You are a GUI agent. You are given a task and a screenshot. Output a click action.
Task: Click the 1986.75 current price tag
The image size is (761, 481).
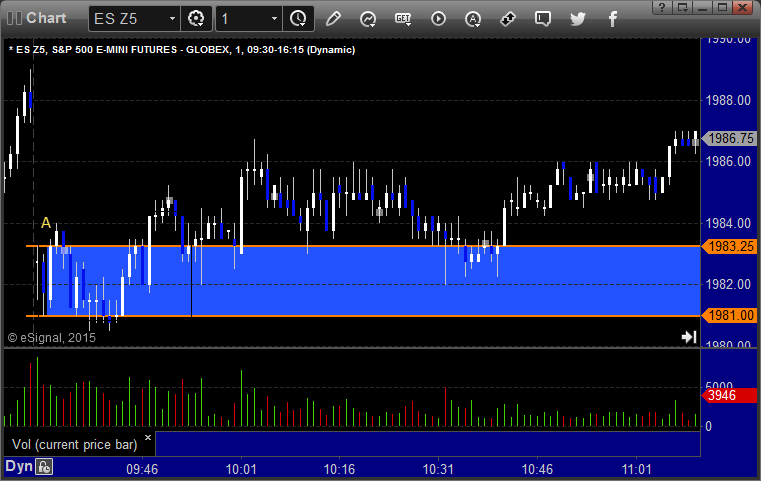[729, 138]
